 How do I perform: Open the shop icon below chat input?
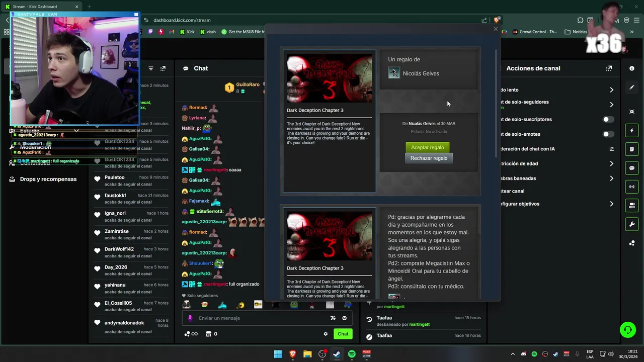click(x=209, y=334)
